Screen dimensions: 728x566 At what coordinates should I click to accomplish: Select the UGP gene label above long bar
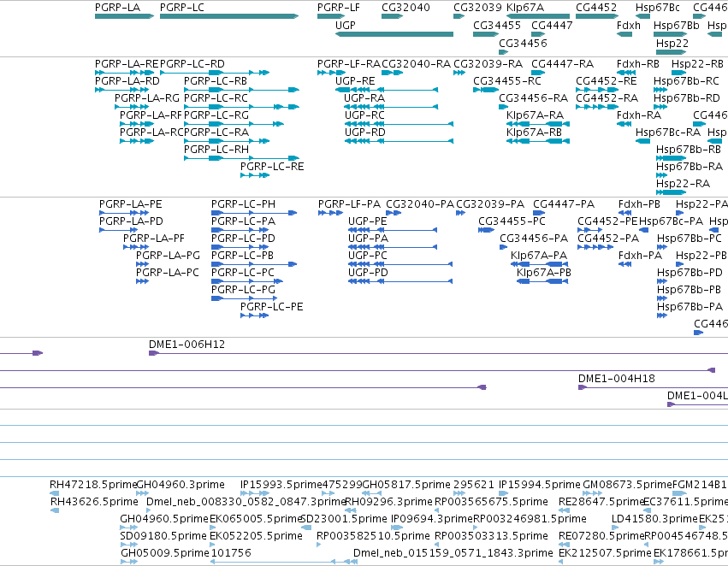click(346, 26)
